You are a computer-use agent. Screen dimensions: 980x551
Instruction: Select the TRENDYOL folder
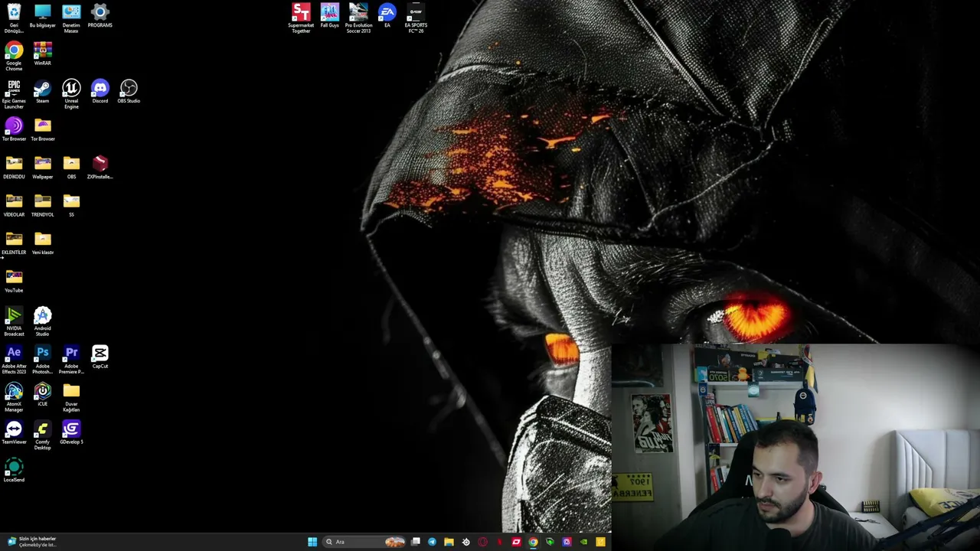43,205
